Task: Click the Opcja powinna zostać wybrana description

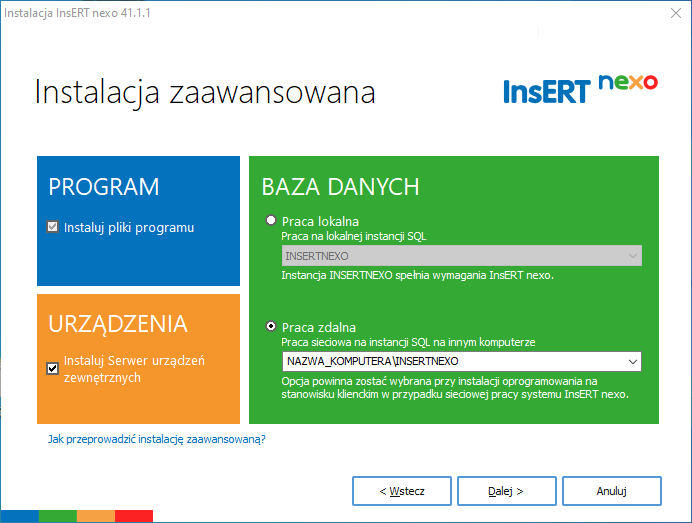Action: pyautogui.click(x=455, y=388)
